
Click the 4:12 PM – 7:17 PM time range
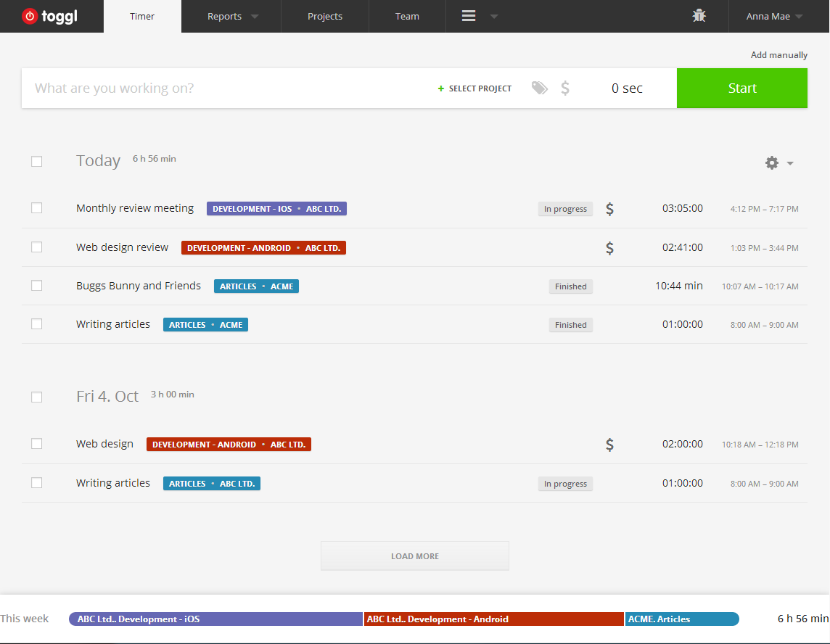(x=765, y=209)
